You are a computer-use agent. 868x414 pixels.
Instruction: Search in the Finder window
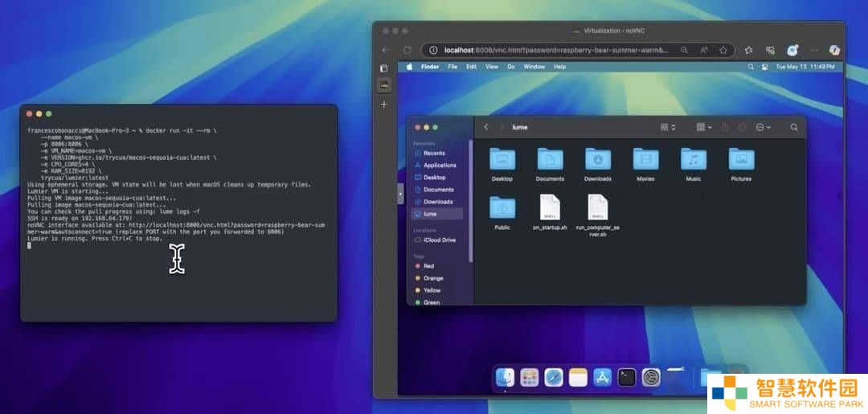pyautogui.click(x=794, y=127)
